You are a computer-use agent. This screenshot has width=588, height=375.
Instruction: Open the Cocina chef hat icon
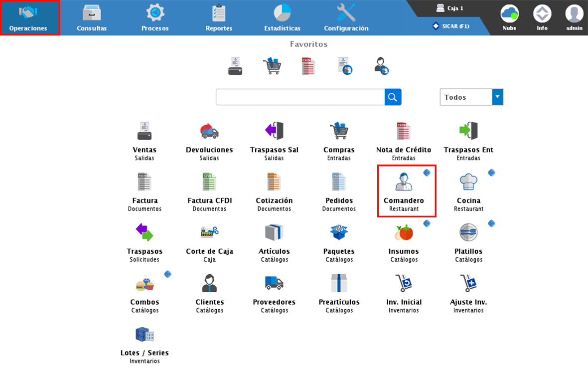(468, 183)
